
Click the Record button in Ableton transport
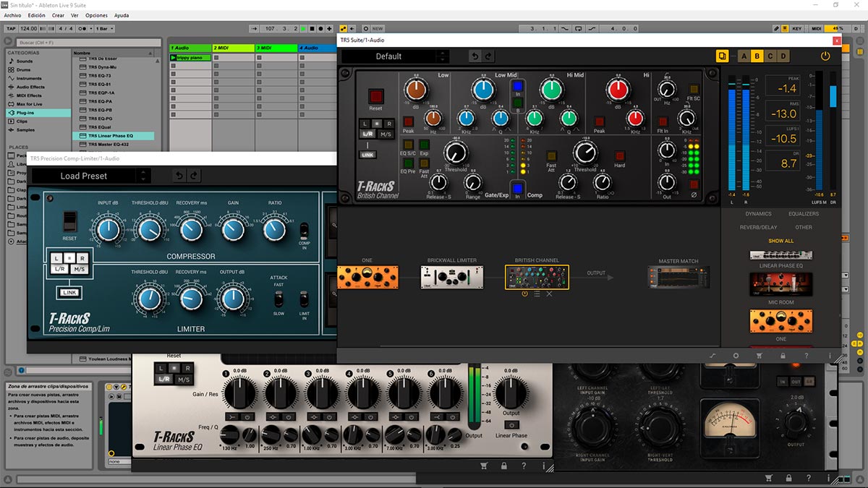(320, 28)
